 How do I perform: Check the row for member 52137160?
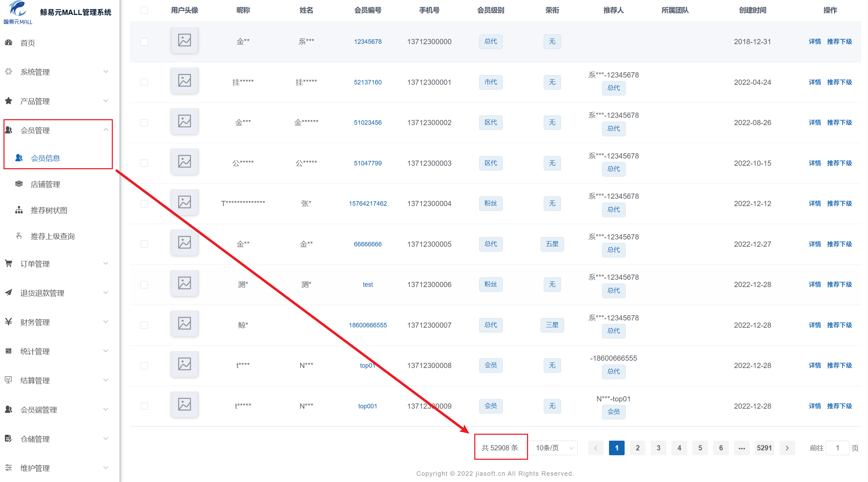coord(144,82)
